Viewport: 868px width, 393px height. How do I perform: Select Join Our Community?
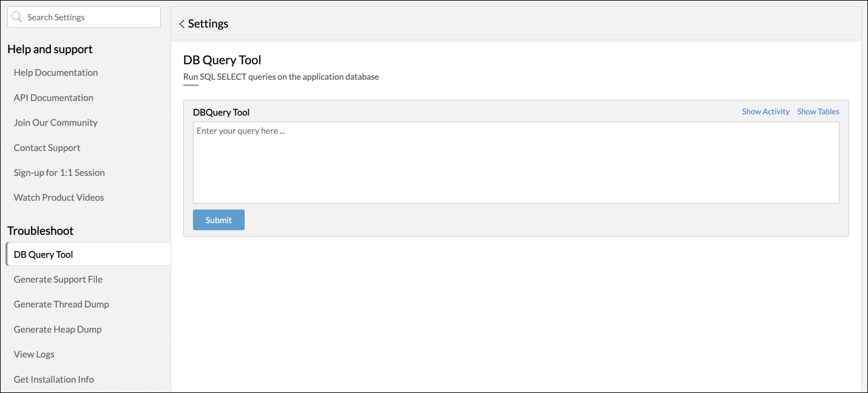coord(56,123)
